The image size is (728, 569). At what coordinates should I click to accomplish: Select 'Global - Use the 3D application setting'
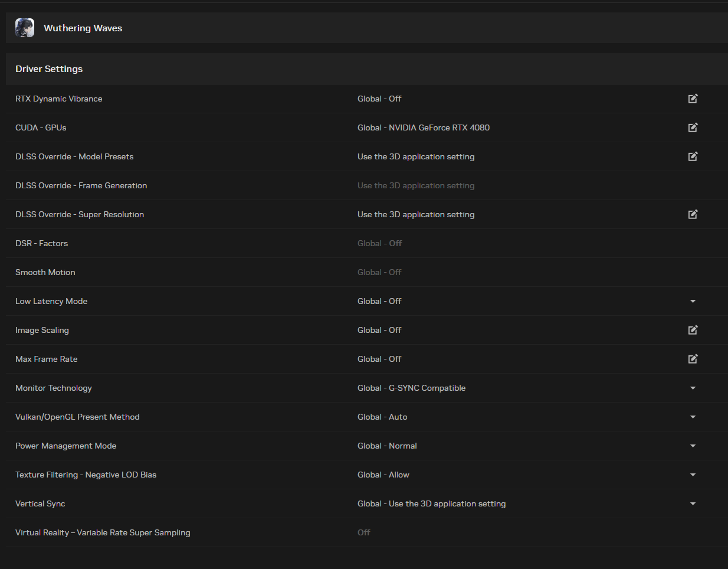(x=432, y=503)
